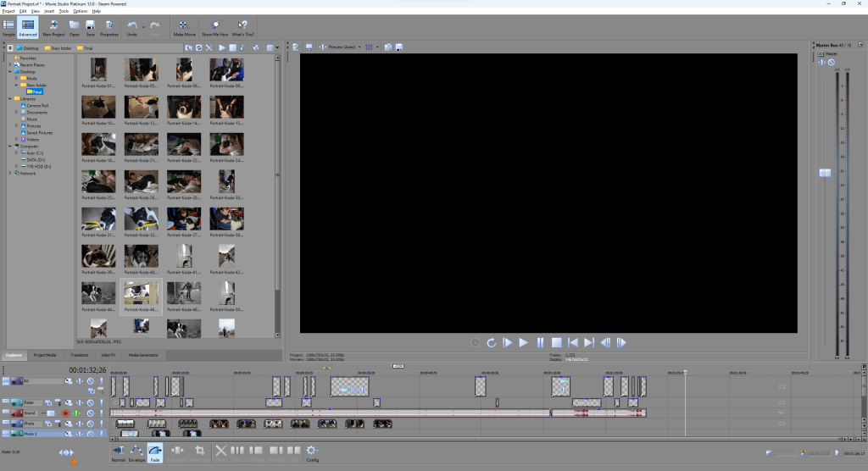The height and width of the screenshot is (471, 868).
Task: Collapse the New folder tree node
Action: 16,85
